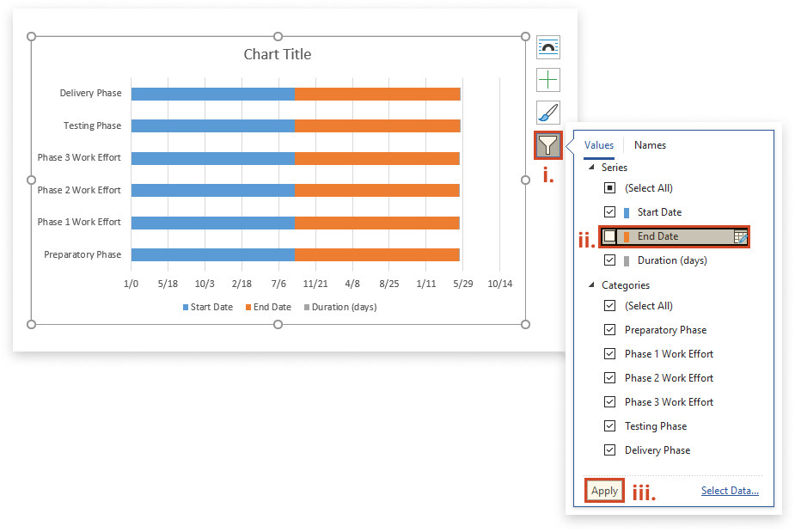The image size is (795, 532).
Task: Toggle the Testing Phase category checkbox
Action: (x=609, y=426)
